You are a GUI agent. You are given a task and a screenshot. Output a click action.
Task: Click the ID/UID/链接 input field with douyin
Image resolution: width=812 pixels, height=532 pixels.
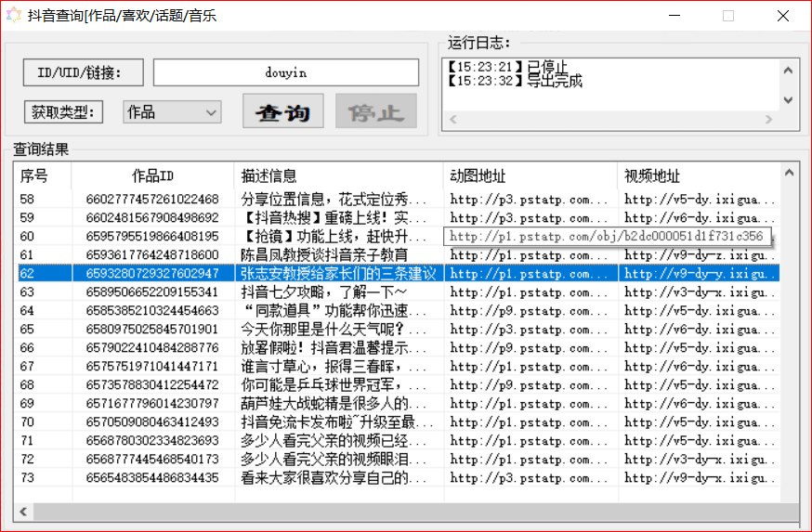pos(286,72)
